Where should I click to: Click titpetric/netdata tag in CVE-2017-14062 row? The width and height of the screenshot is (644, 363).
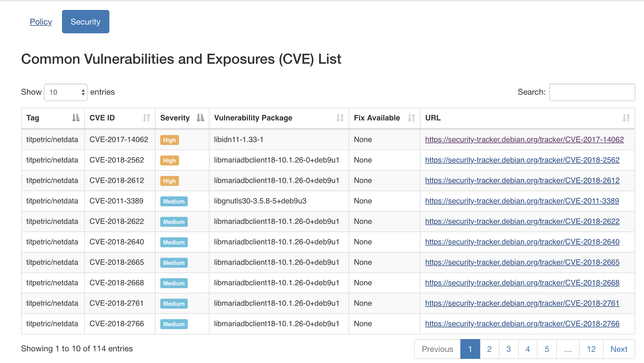coord(52,140)
